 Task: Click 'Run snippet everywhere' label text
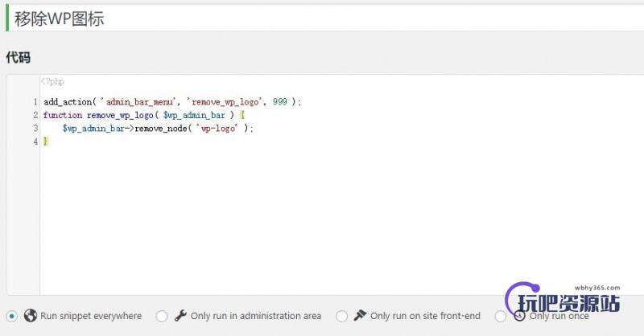[91, 316]
